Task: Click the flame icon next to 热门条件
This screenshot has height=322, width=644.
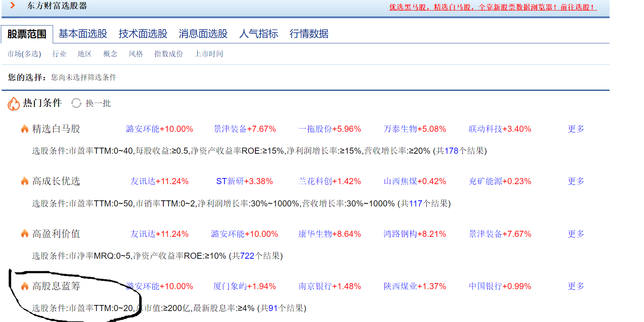Action: pos(13,104)
